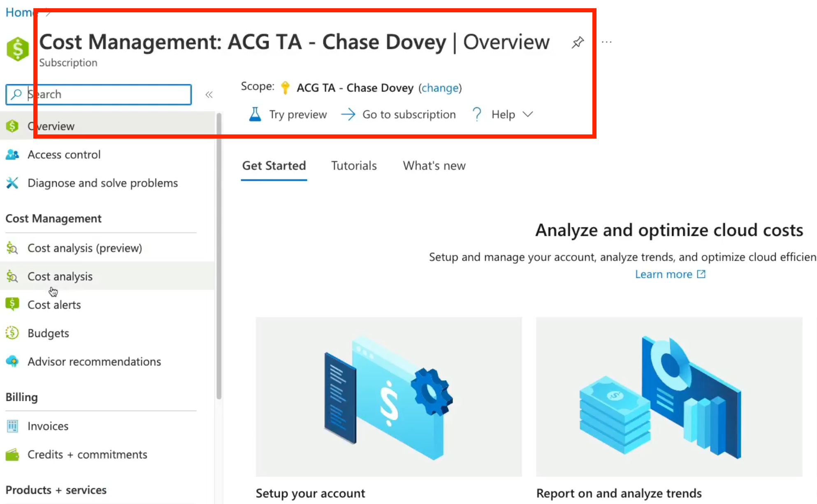Click the Advisor recommendations cloud icon
The width and height of the screenshot is (817, 504).
coord(12,361)
